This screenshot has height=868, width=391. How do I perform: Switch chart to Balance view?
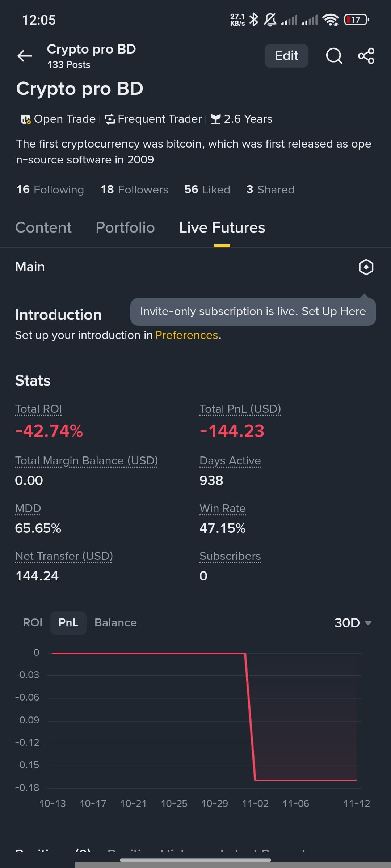pos(115,623)
